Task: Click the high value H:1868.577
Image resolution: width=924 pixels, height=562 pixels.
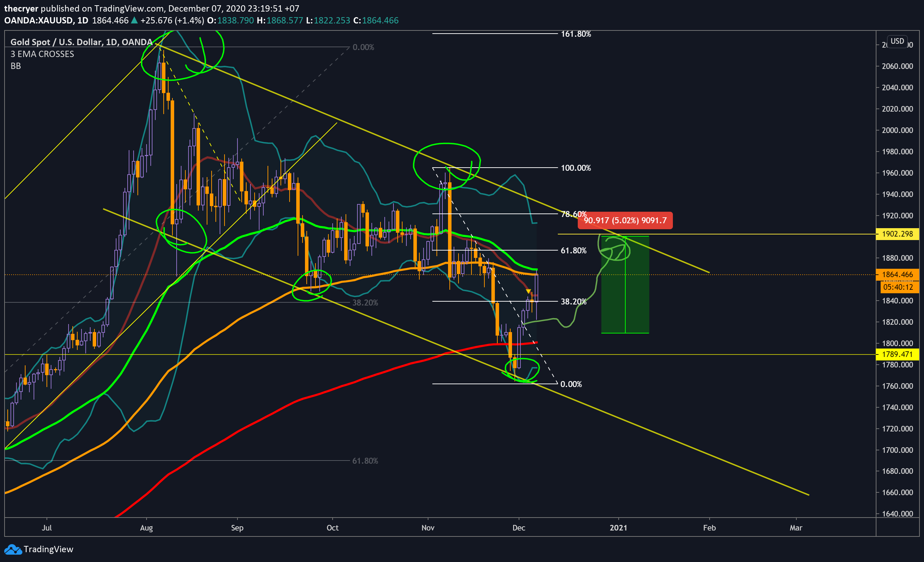Action: coord(280,20)
